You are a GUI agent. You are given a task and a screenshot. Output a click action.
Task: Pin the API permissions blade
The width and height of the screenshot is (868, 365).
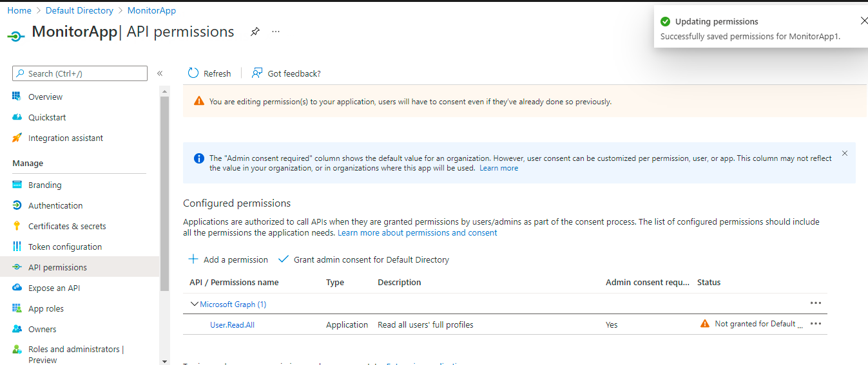coord(255,32)
